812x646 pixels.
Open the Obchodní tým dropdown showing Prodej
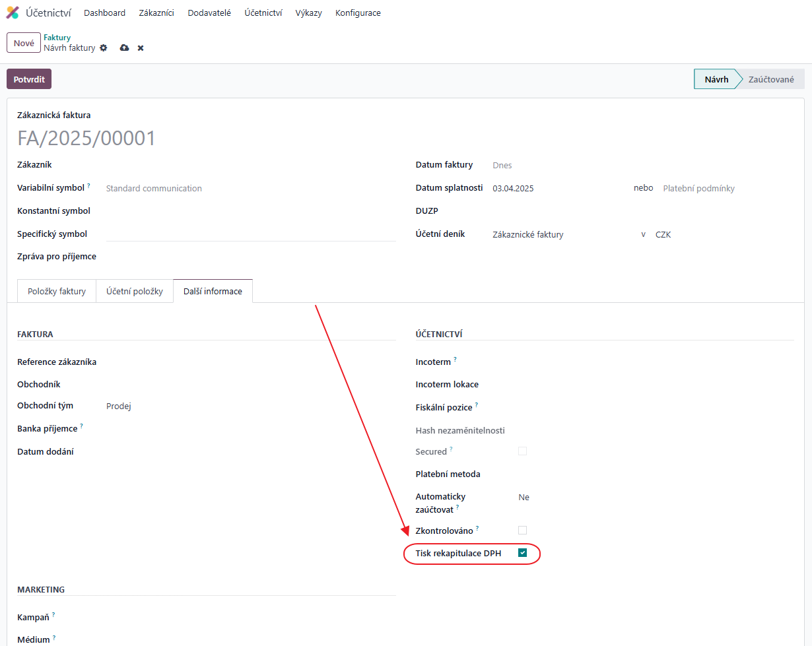click(x=244, y=406)
